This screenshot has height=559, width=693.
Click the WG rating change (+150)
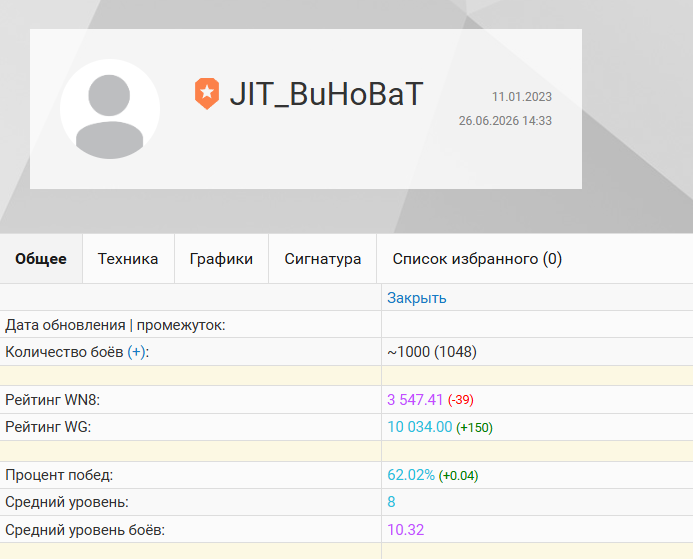pos(475,427)
